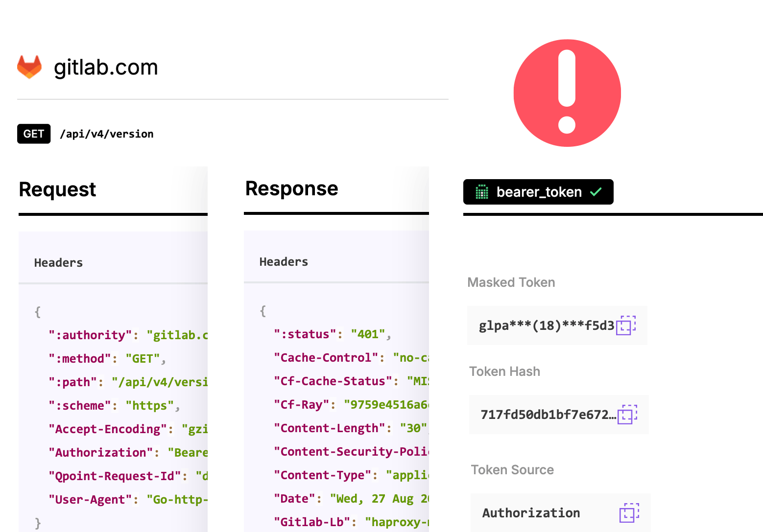Viewport: 763px width, 532px height.
Task: Switch to the Response panel
Action: tap(291, 188)
